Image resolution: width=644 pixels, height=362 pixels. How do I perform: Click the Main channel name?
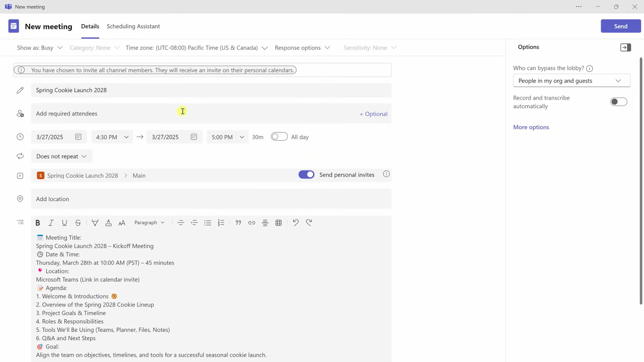pyautogui.click(x=139, y=175)
